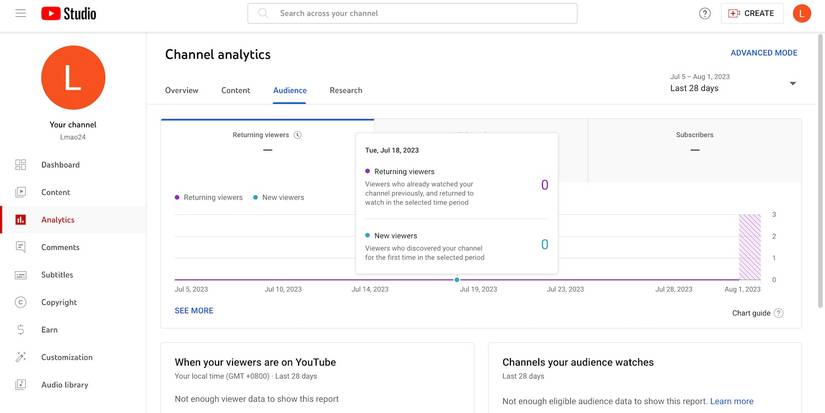Click Not enough viewer data message
Image resolution: width=825 pixels, height=413 pixels.
[257, 399]
